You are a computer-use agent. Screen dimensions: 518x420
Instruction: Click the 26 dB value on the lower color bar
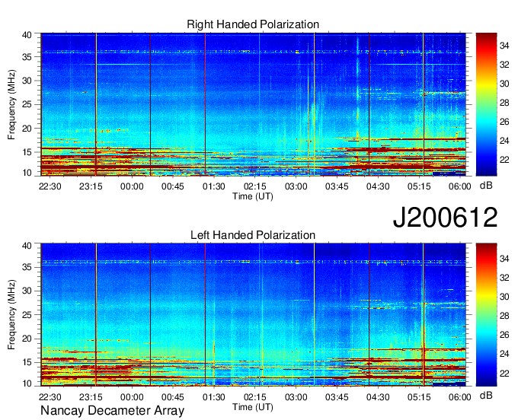(504, 335)
